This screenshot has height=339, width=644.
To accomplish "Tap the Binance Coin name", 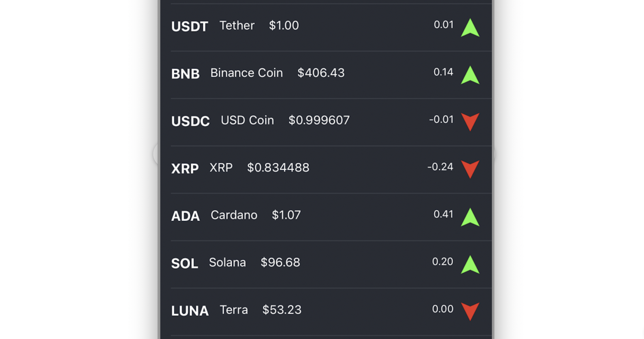I will 246,73.
